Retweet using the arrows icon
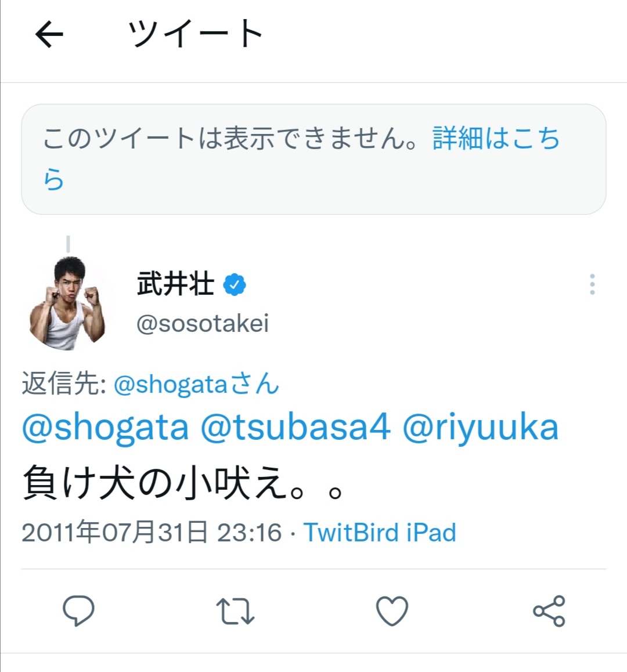627x672 pixels. [x=235, y=611]
